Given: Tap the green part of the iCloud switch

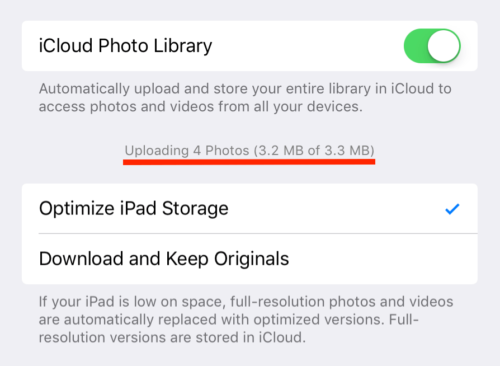Looking at the screenshot, I should [415, 46].
